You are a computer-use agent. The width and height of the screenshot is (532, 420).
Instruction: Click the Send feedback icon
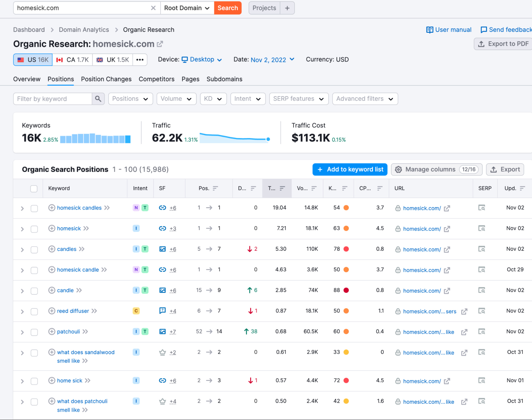(484, 30)
